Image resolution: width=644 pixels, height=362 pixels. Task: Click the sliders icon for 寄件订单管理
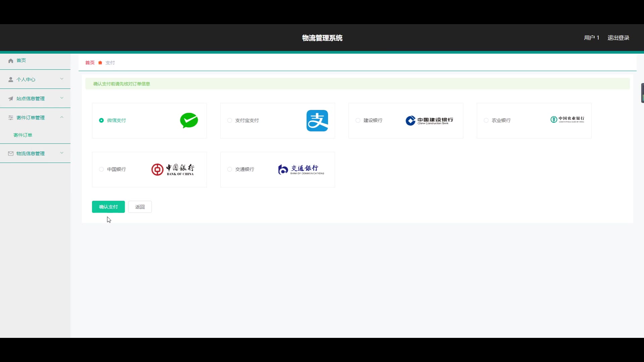point(11,118)
